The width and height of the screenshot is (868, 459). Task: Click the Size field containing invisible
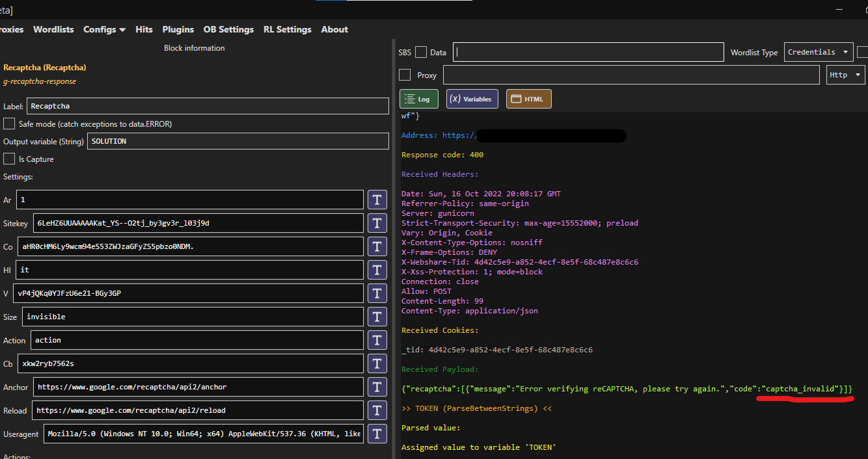193,317
